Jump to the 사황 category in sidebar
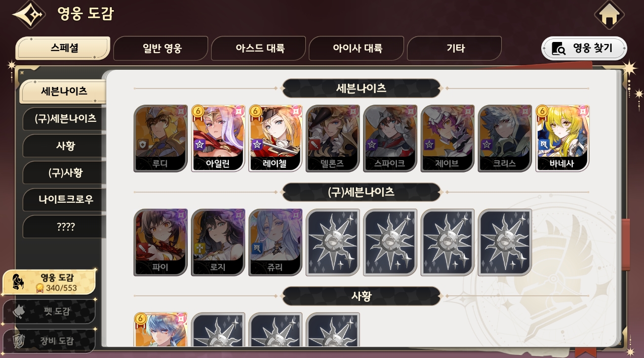 tap(65, 146)
